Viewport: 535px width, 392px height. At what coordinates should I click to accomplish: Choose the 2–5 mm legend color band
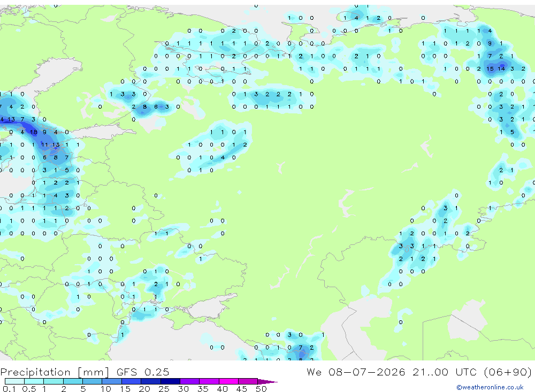point(73,381)
